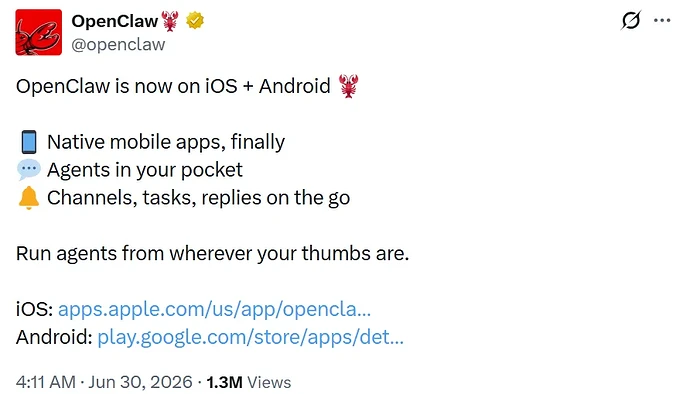Click the 1.3M Views count
Screen dimensions: 690x394
249,382
